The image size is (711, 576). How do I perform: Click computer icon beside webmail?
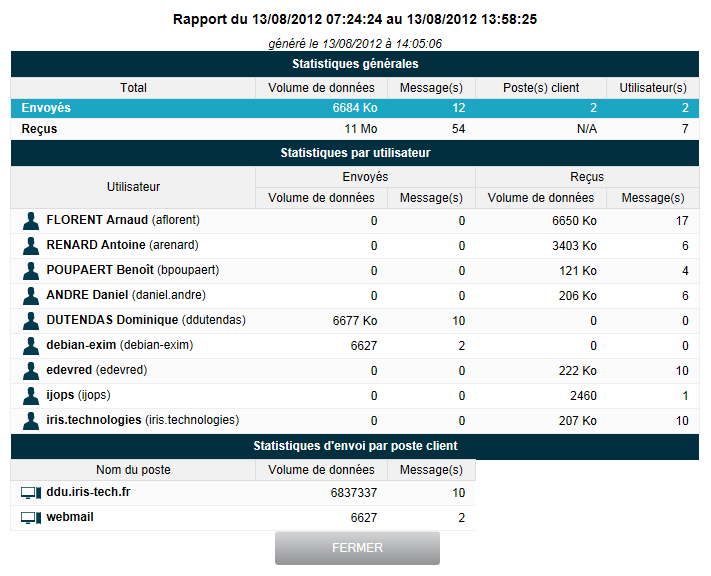[31, 518]
